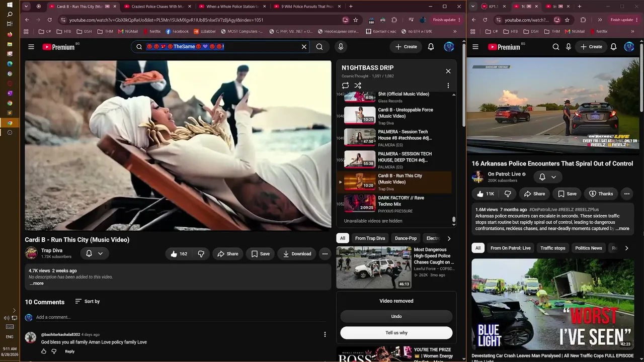Play DARK FACTORY Rave Techno Mix from playlist
This screenshot has height=362, width=644.
397,204
